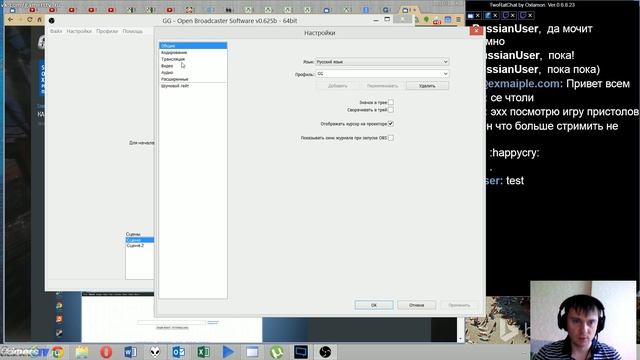Select Расширенные settings category
640x360 pixels.
pos(193,79)
